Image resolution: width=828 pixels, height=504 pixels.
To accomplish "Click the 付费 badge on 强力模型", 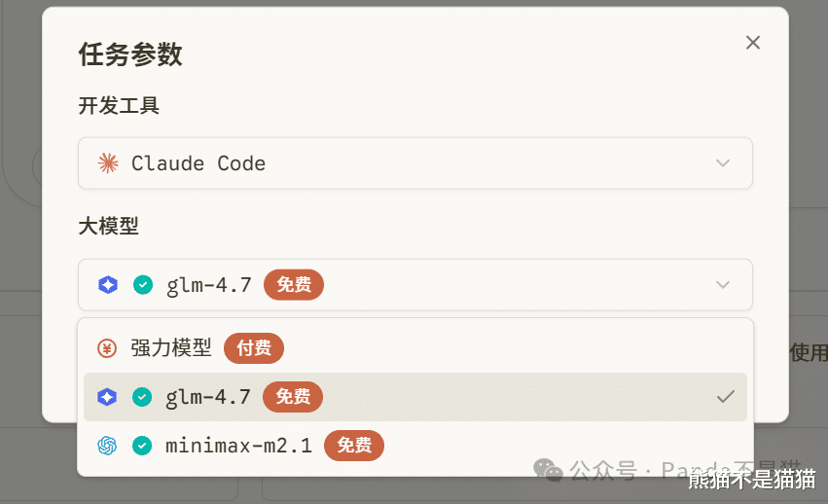I will [x=254, y=348].
